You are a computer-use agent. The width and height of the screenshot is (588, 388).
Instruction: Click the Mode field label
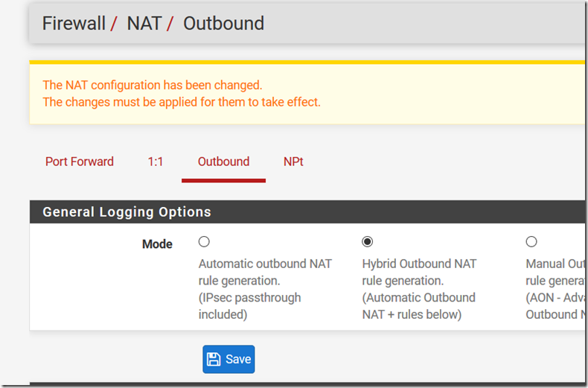[x=157, y=244]
